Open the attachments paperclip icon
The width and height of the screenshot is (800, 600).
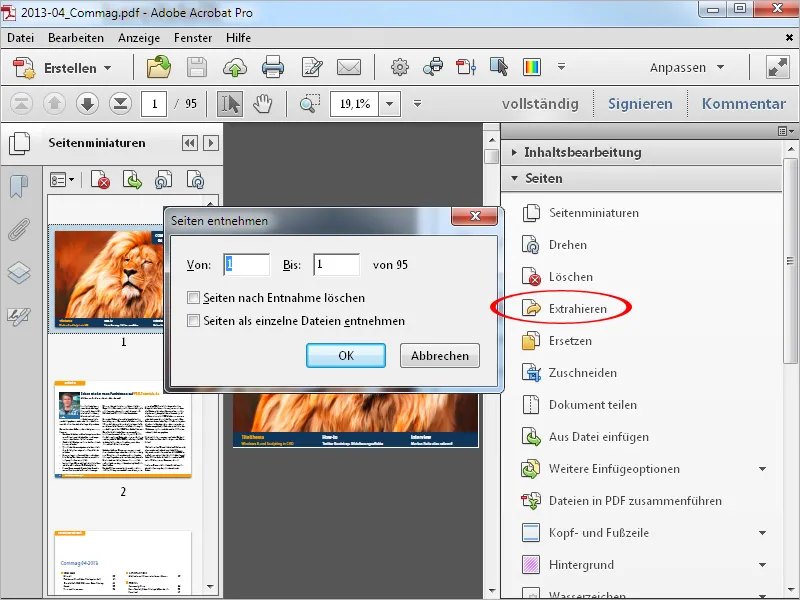[19, 230]
